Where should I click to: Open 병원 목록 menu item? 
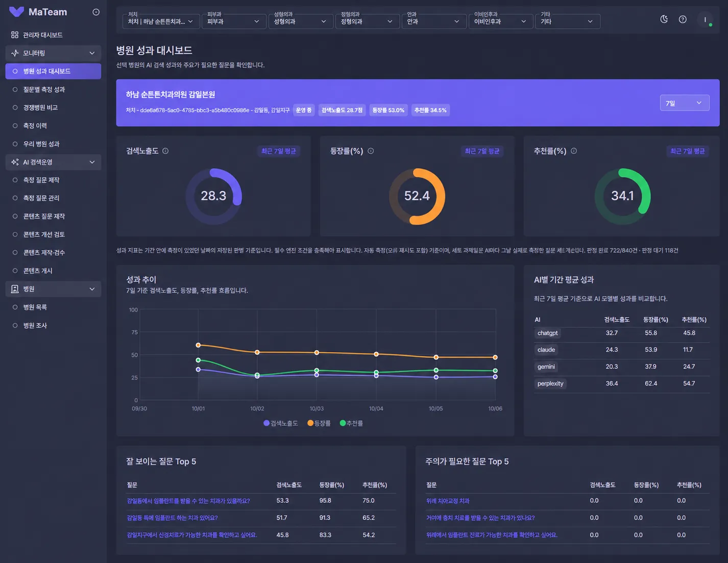point(53,307)
